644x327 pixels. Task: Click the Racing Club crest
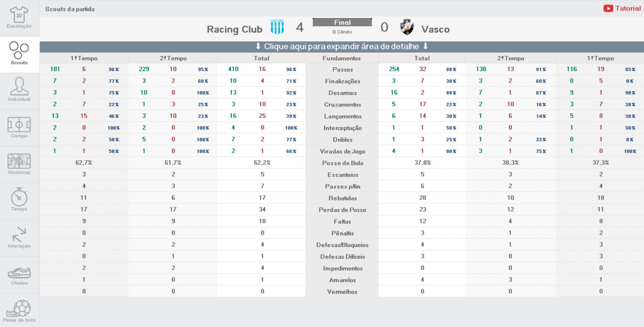coord(277,27)
